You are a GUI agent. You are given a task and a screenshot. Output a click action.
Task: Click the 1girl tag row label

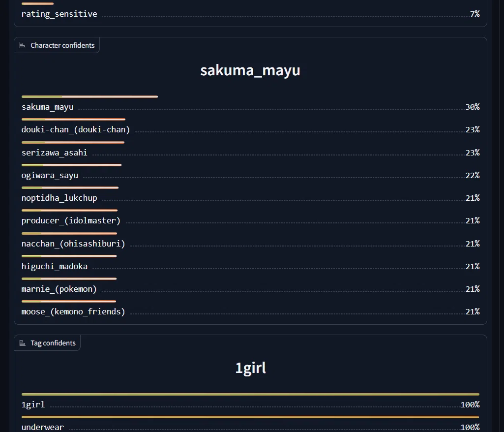coord(33,404)
